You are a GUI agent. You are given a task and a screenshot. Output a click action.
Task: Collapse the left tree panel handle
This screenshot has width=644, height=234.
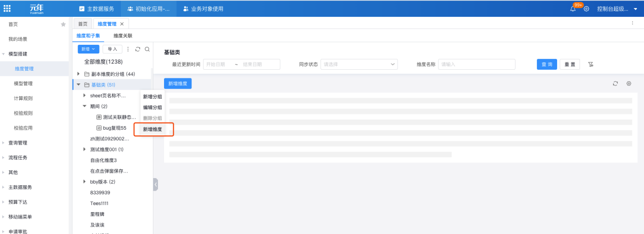(x=155, y=185)
